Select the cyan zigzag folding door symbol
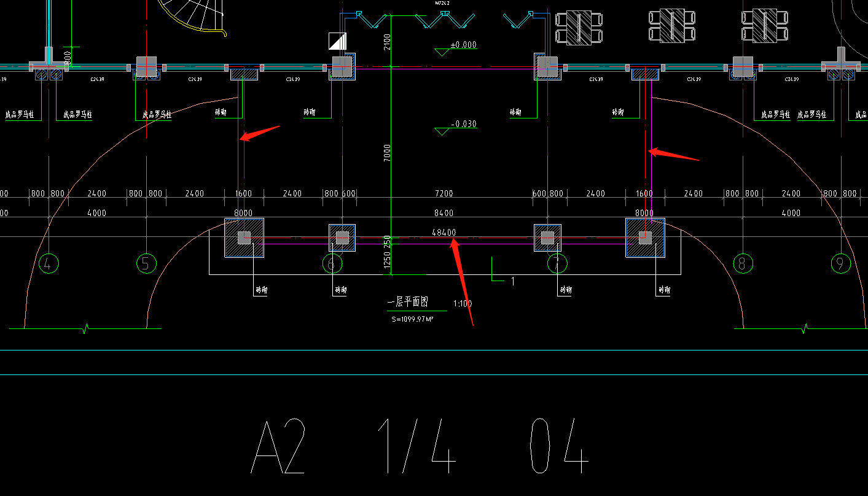 coord(445,20)
